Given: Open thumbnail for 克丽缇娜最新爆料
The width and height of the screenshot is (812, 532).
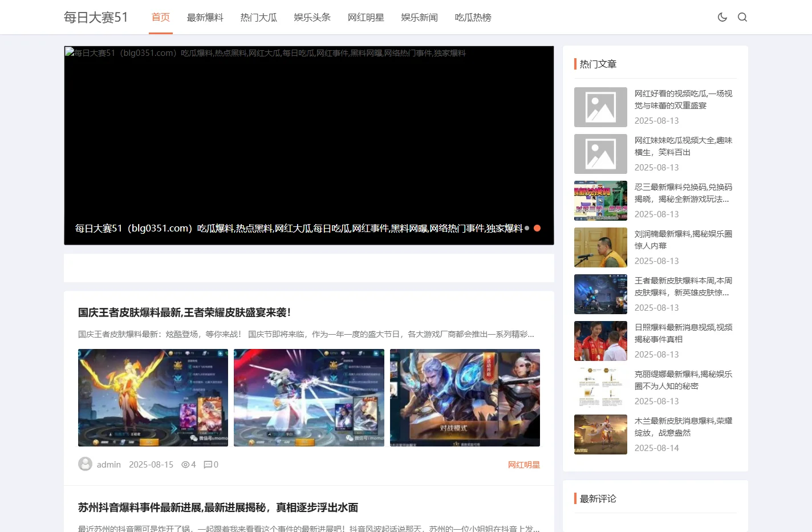Looking at the screenshot, I should point(600,388).
